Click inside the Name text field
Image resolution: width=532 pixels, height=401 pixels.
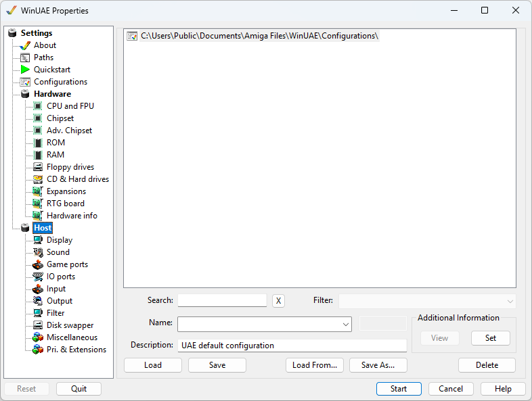(x=259, y=325)
